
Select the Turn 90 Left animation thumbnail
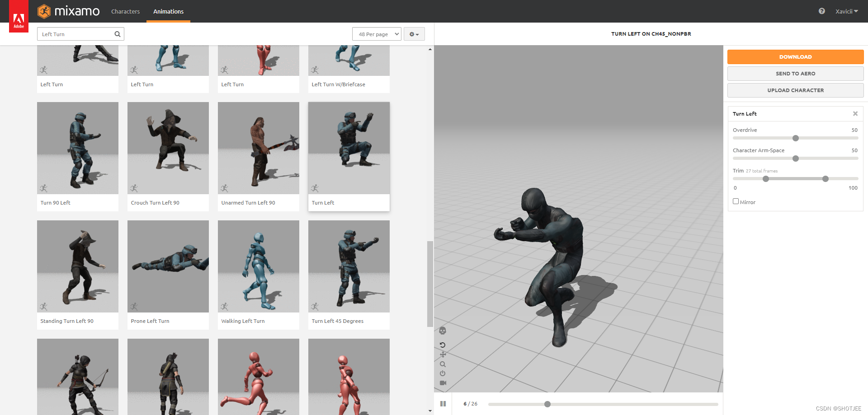78,148
